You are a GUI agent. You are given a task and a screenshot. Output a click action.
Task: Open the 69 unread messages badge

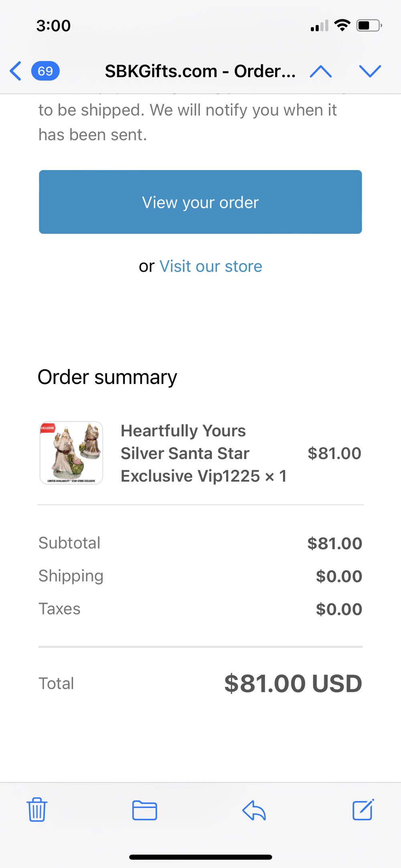coord(45,71)
